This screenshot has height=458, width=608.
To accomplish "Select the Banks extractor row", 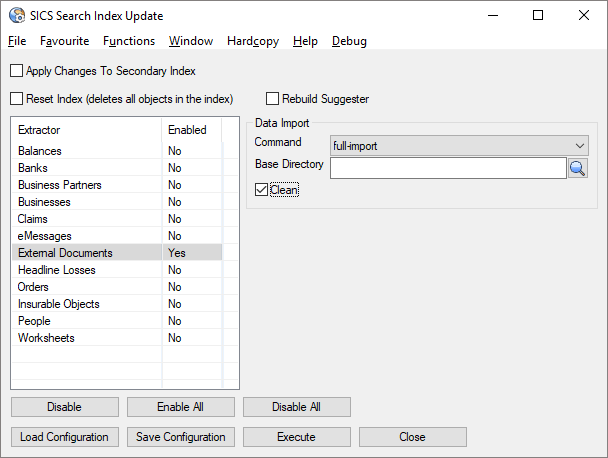I will [117, 168].
